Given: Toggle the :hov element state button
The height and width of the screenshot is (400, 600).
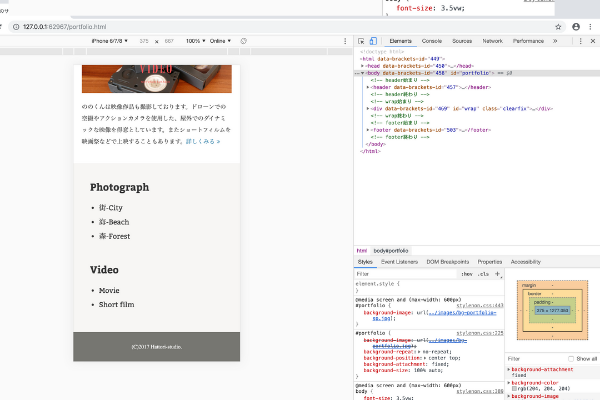Looking at the screenshot, I should pos(467,274).
